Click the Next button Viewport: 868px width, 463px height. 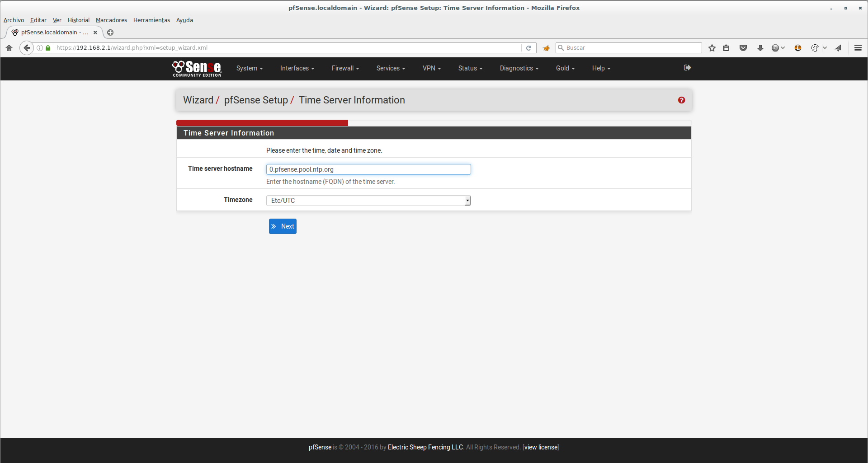point(283,226)
